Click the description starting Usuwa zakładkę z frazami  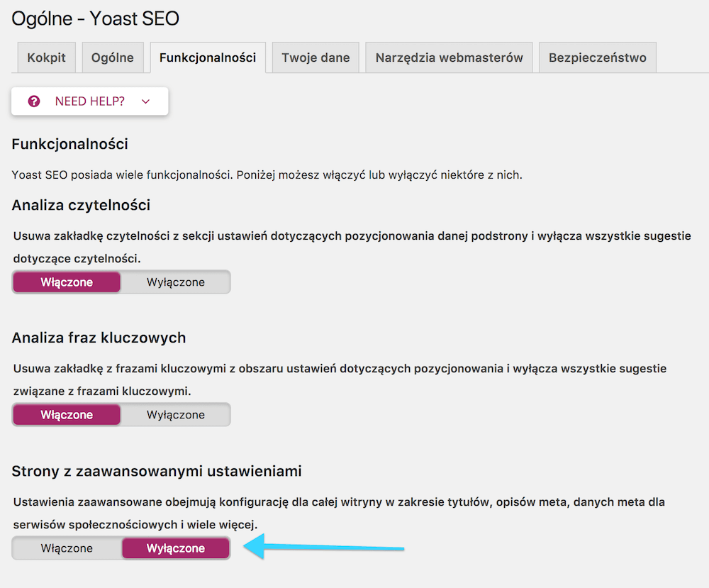pyautogui.click(x=340, y=379)
